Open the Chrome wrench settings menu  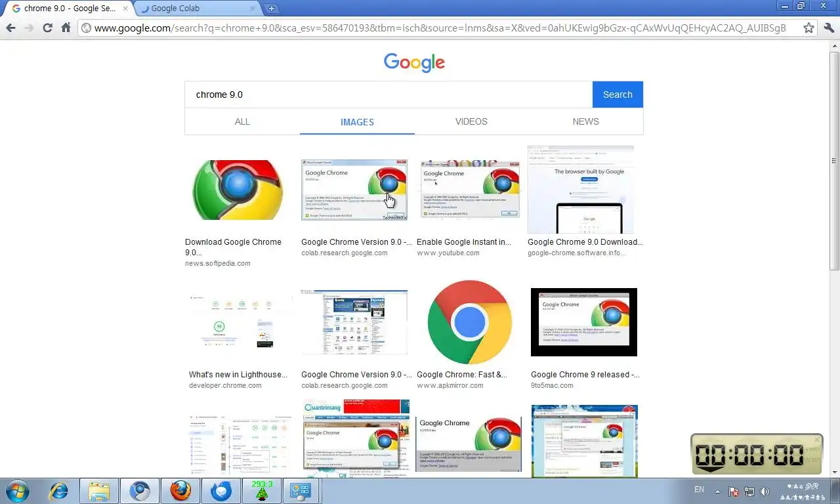click(828, 28)
